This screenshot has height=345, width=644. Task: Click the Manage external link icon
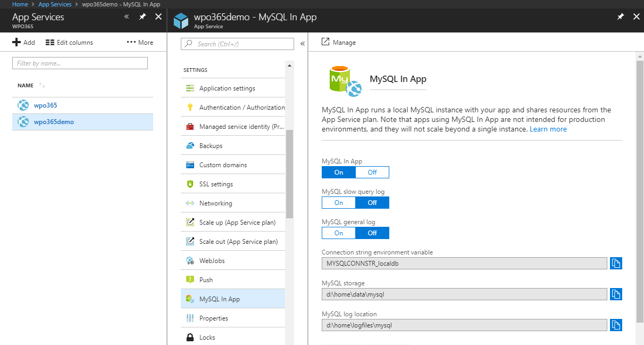click(325, 42)
